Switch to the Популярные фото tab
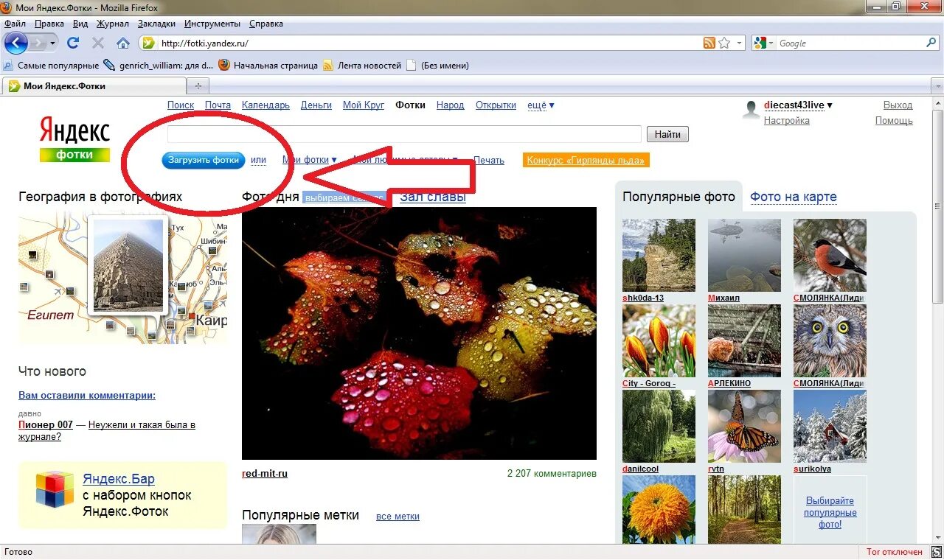Screen dimensions: 944x560 (679, 197)
